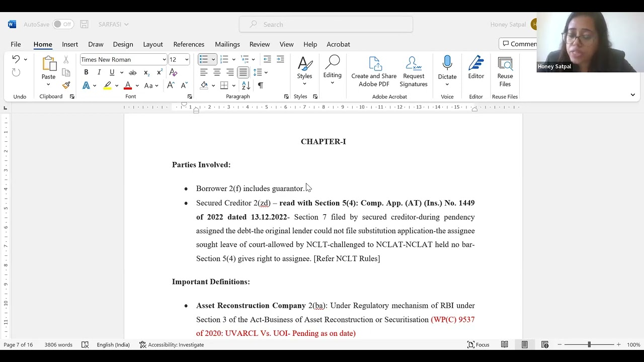Shrink font size icon
The height and width of the screenshot is (362, 644).
click(184, 85)
